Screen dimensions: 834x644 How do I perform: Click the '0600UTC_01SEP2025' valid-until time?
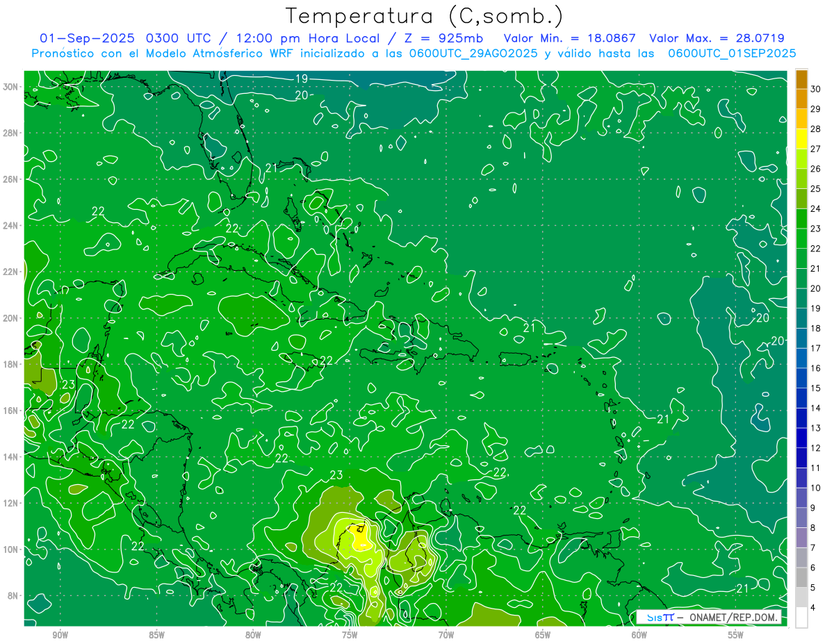pos(731,53)
